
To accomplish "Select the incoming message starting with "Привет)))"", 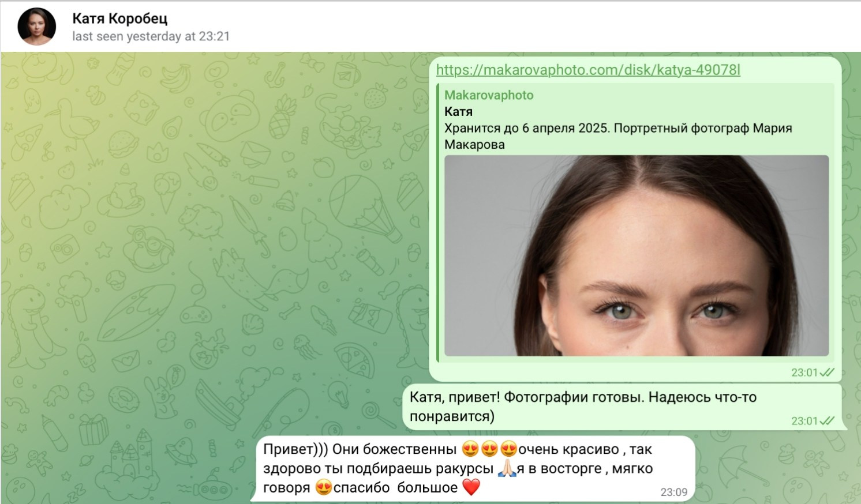I will tap(404, 468).
